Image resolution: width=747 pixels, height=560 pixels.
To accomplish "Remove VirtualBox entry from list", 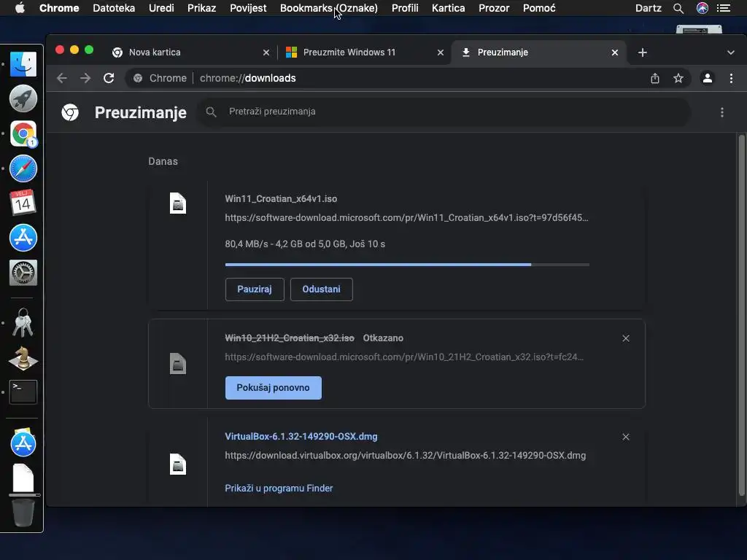I will pyautogui.click(x=626, y=437).
